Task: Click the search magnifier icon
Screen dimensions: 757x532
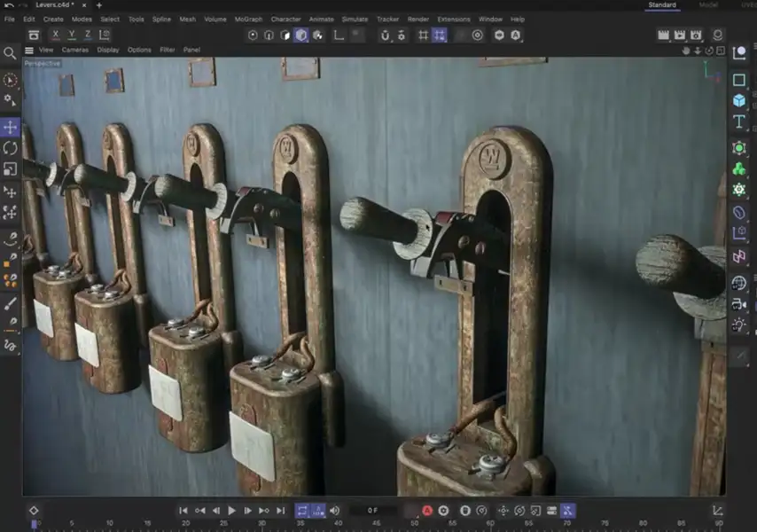Action: (10, 53)
